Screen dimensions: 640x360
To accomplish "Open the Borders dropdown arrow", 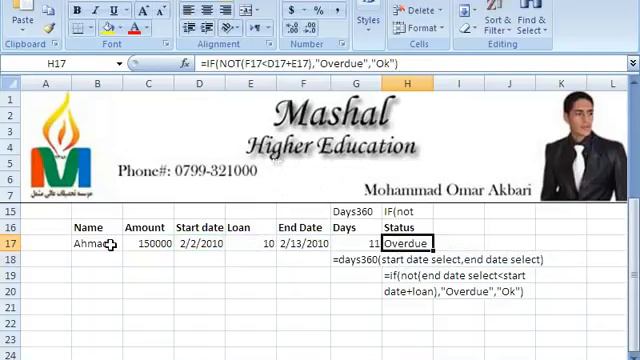I will [x=91, y=28].
